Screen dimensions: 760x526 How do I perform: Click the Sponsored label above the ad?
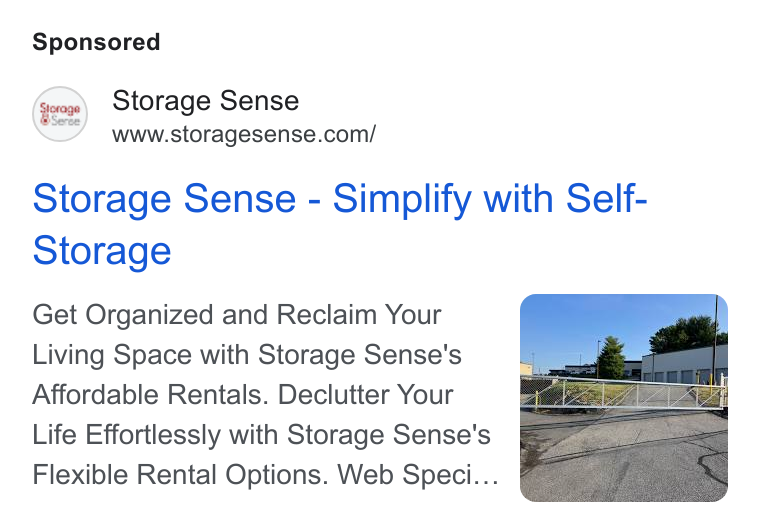(x=96, y=42)
